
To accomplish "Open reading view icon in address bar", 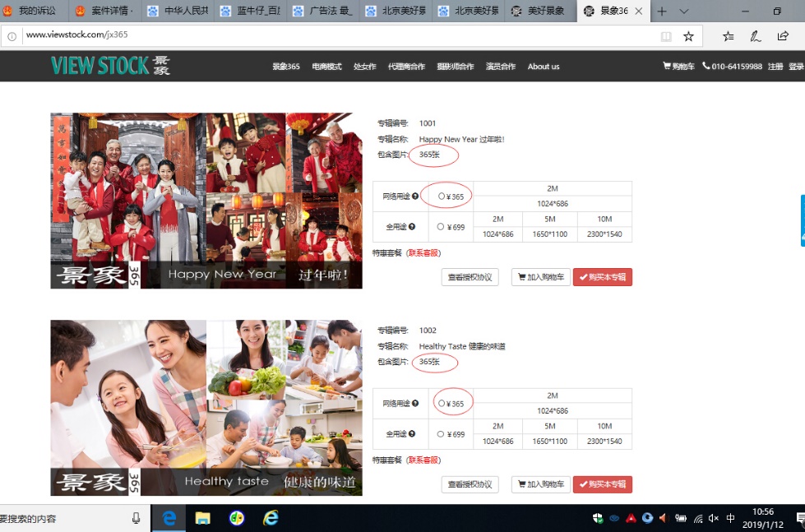I will point(666,36).
